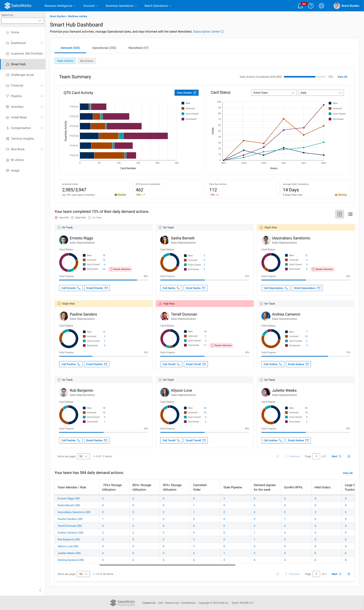Image resolution: width=364 pixels, height=610 pixels.
Task: Open the help question mark icon
Action: pos(311,6)
